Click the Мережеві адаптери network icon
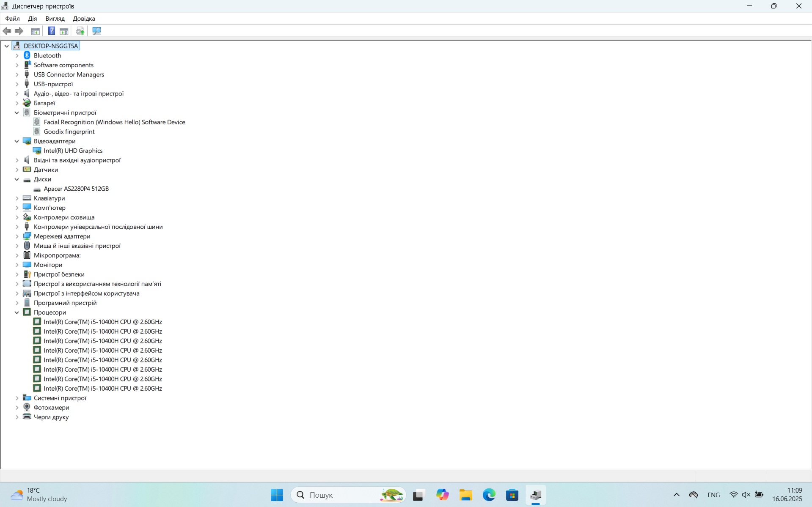 point(27,236)
